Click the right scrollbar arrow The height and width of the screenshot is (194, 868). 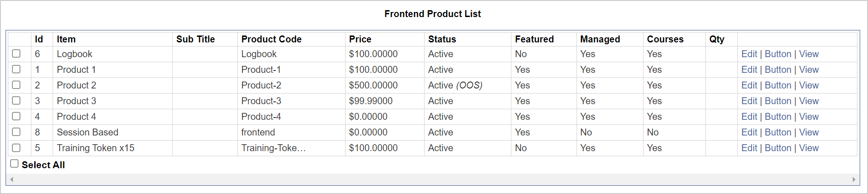[854, 179]
